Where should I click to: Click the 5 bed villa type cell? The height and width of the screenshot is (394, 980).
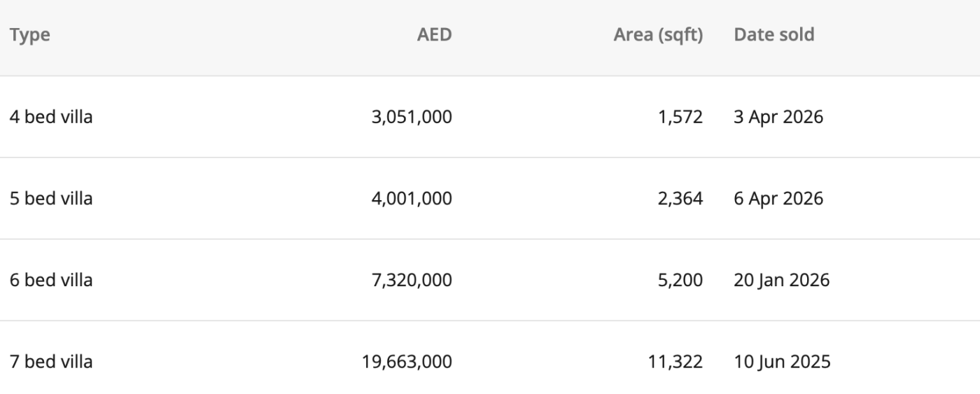[51, 199]
